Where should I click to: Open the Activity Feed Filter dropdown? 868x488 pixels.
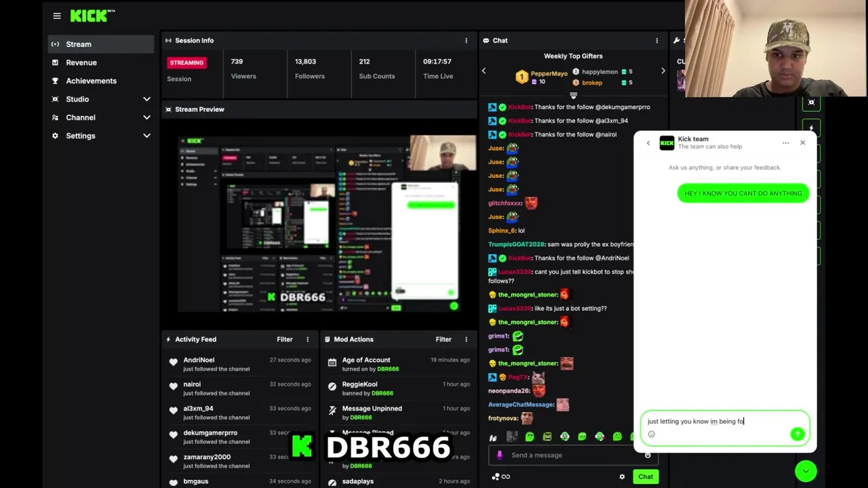285,340
